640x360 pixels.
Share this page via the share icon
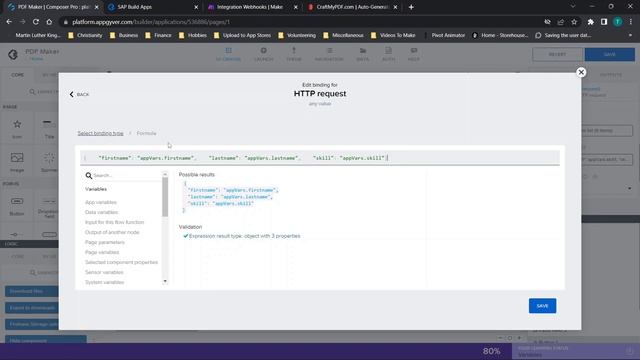click(x=560, y=22)
